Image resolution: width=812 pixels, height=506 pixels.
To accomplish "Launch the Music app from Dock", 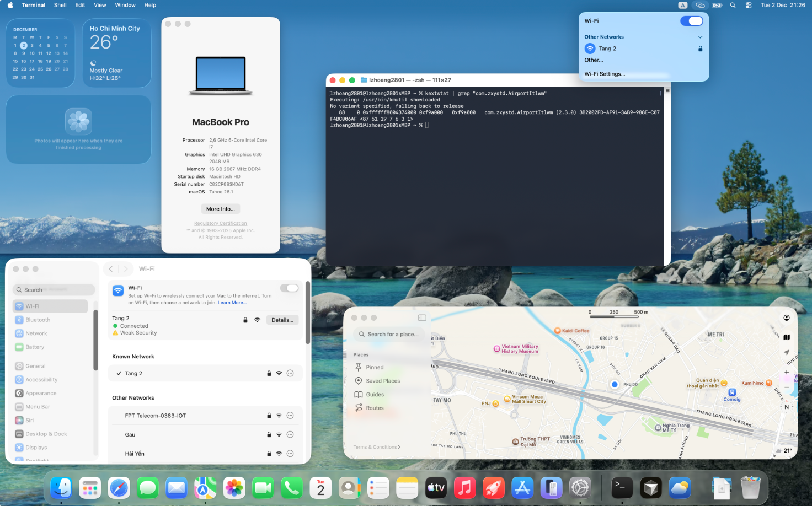I will [465, 488].
